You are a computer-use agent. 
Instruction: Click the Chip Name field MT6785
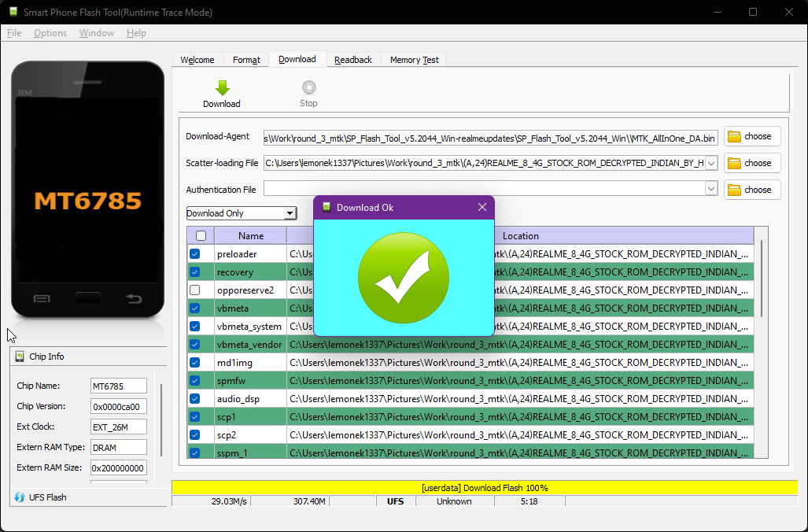coord(119,386)
